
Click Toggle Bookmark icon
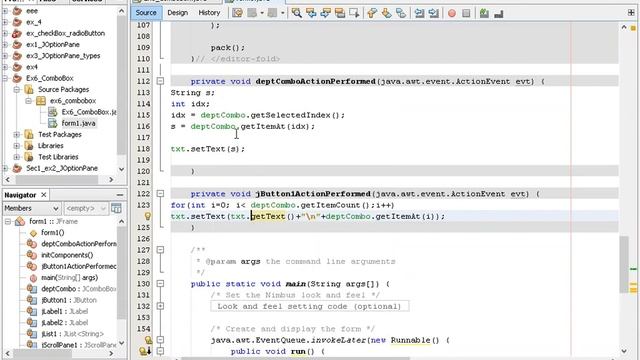click(x=401, y=13)
